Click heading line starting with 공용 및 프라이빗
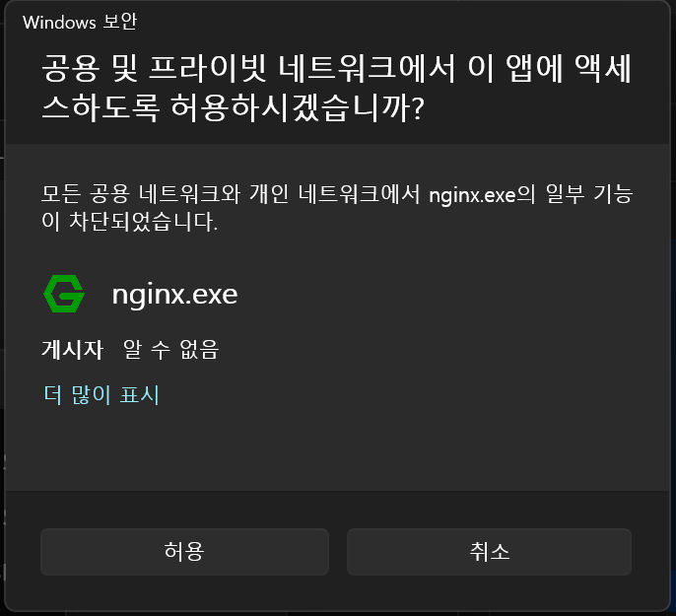Image resolution: width=676 pixels, height=616 pixels. [337, 68]
